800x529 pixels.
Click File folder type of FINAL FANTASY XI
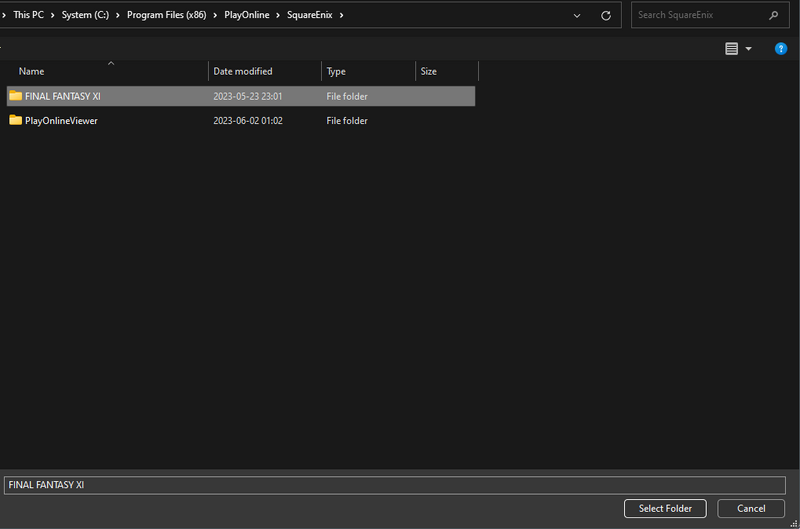click(346, 96)
